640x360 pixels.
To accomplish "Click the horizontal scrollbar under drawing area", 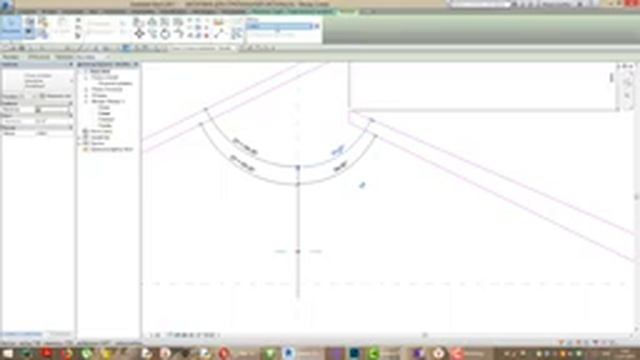I will (424, 335).
